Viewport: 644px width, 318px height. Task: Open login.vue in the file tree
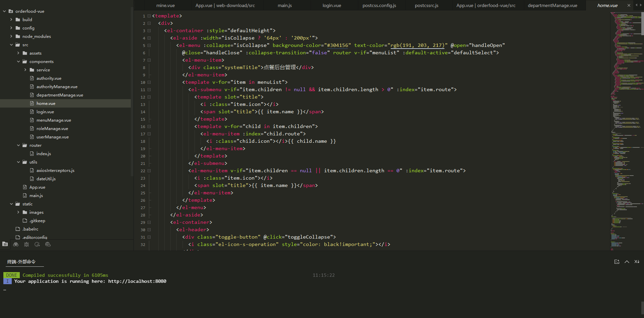(45, 112)
